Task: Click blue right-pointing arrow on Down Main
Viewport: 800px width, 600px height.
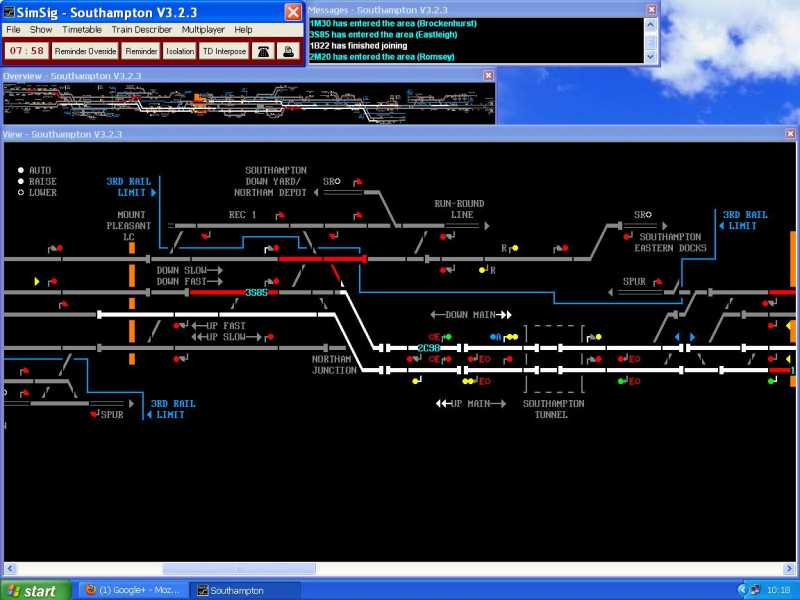Action: 692,337
